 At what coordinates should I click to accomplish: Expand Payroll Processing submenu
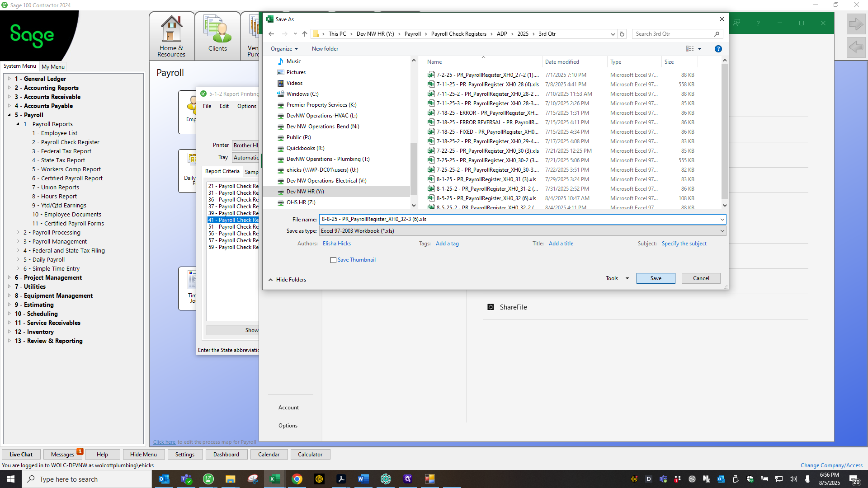pyautogui.click(x=18, y=232)
